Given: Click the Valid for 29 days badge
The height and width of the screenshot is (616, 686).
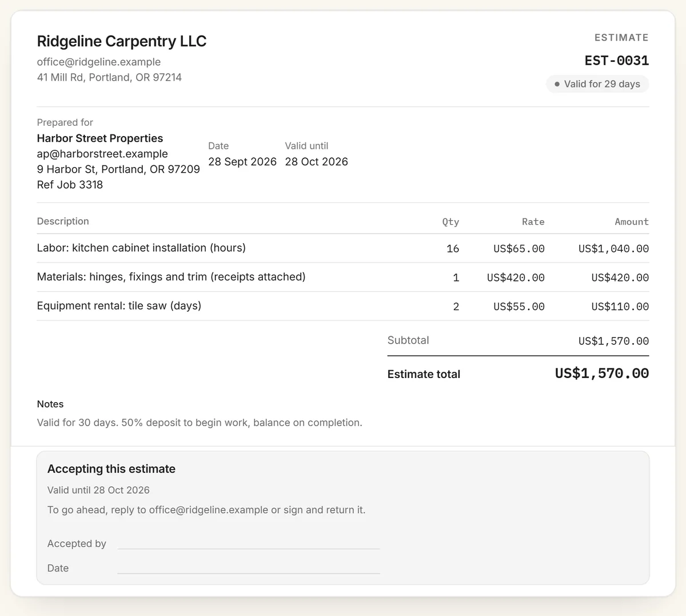Looking at the screenshot, I should pos(597,84).
